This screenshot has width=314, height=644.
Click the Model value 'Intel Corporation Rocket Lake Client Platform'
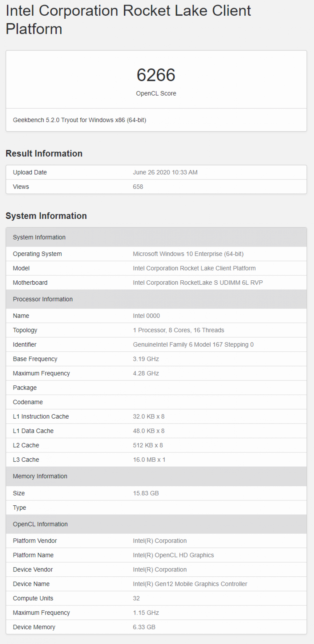(194, 268)
